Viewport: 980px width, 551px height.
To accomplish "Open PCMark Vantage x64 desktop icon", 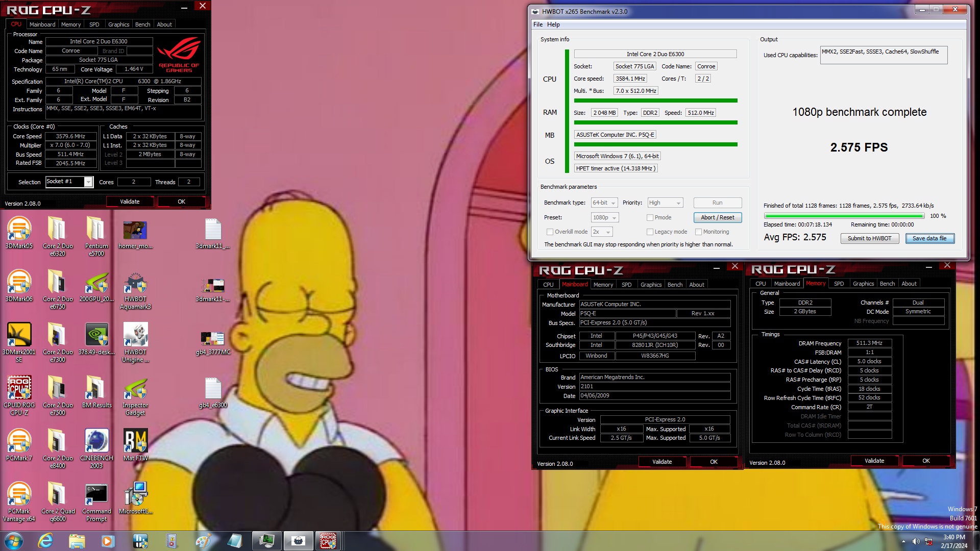I will tap(19, 502).
